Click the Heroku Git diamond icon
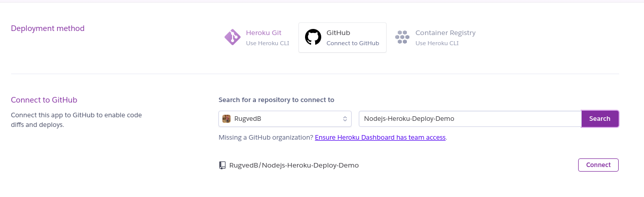644x197 pixels. (x=233, y=38)
